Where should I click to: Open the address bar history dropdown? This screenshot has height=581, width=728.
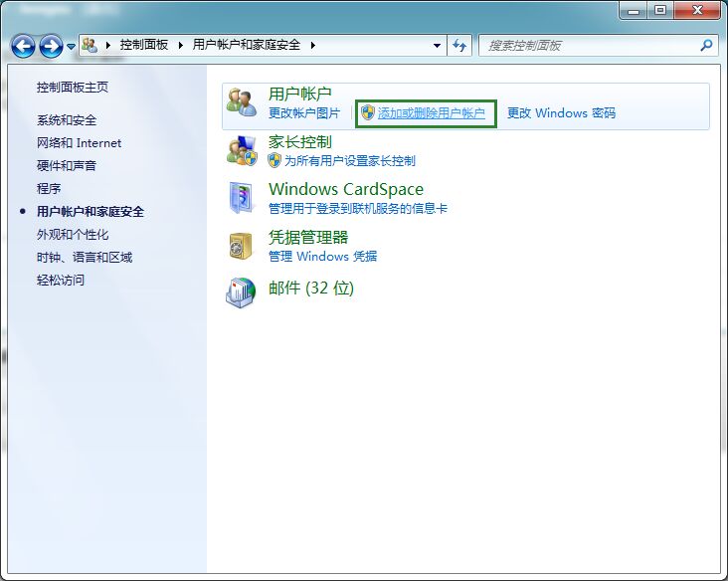[x=437, y=46]
